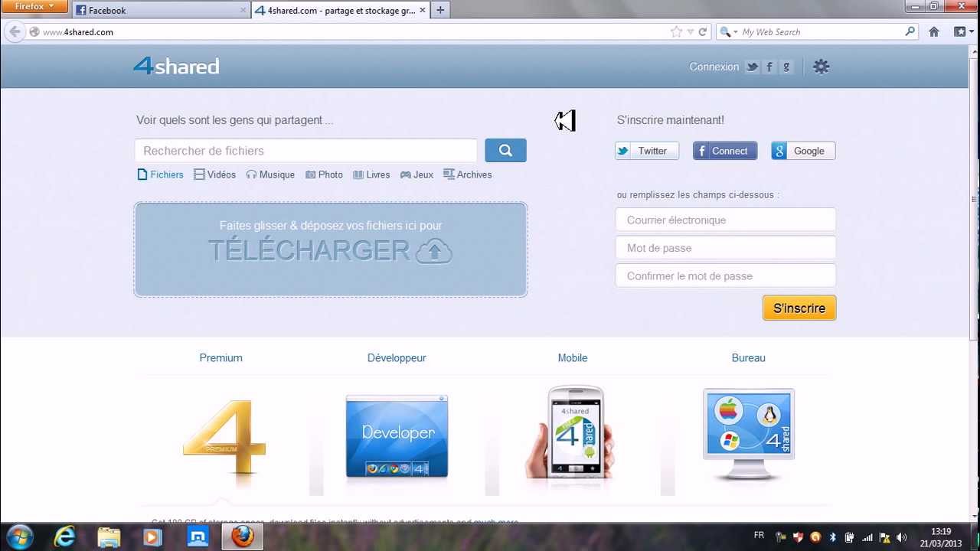The image size is (980, 551).
Task: Open the Connexion link
Action: point(714,67)
